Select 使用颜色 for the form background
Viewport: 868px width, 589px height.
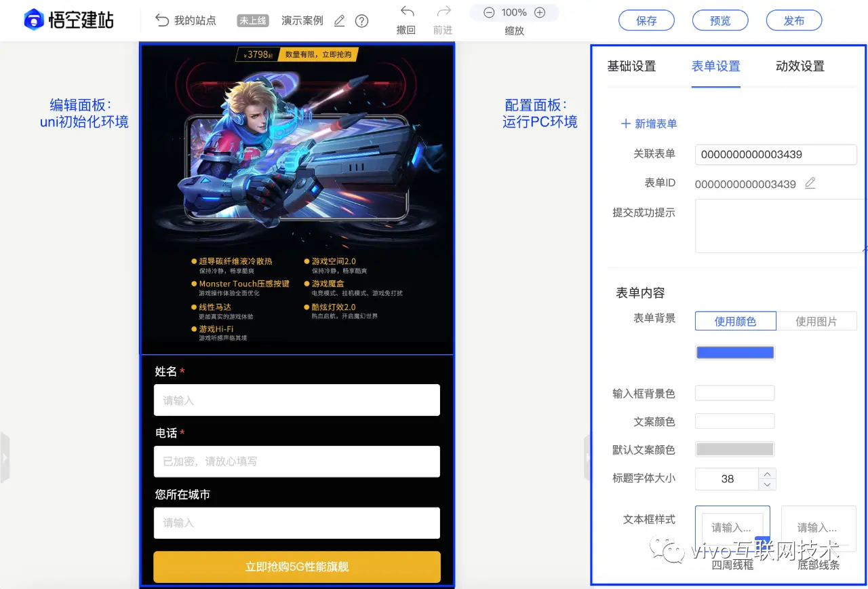[x=735, y=321]
